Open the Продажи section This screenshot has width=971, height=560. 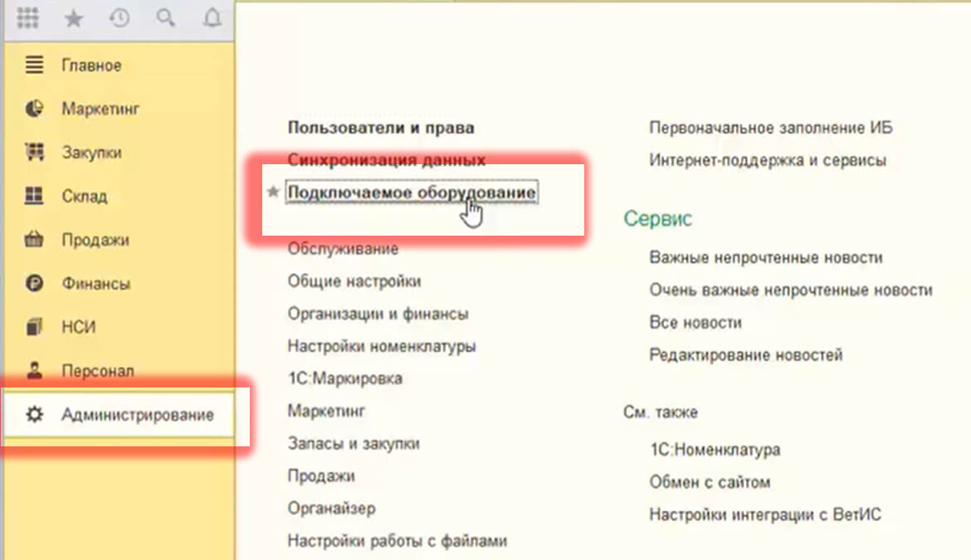95,240
